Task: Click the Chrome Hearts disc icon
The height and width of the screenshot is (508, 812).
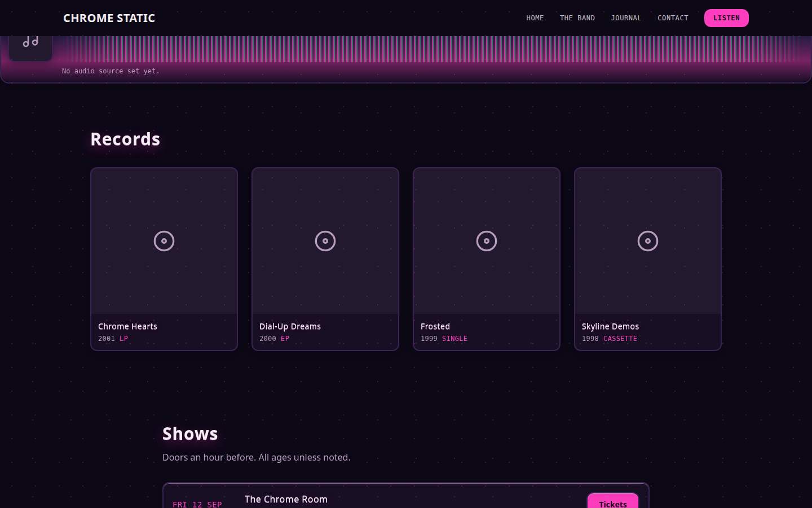Action: pyautogui.click(x=164, y=241)
